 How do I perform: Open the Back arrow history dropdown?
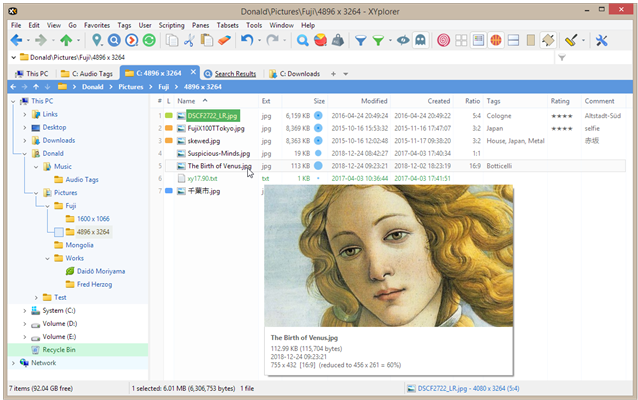click(x=28, y=41)
